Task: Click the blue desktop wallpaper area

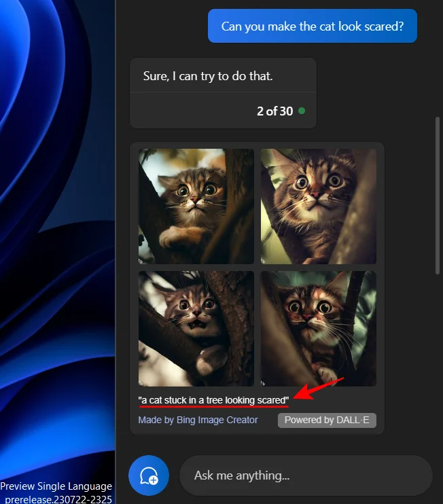Action: point(57,225)
